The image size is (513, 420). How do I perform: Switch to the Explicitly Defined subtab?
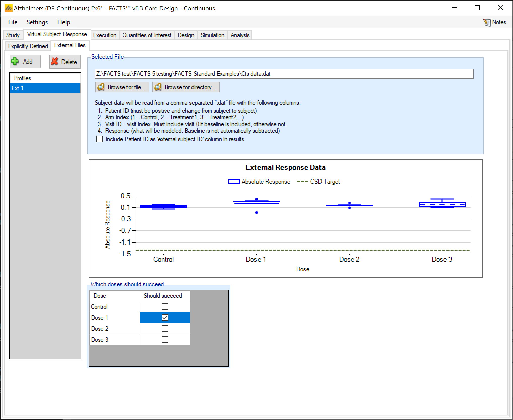pyautogui.click(x=28, y=46)
